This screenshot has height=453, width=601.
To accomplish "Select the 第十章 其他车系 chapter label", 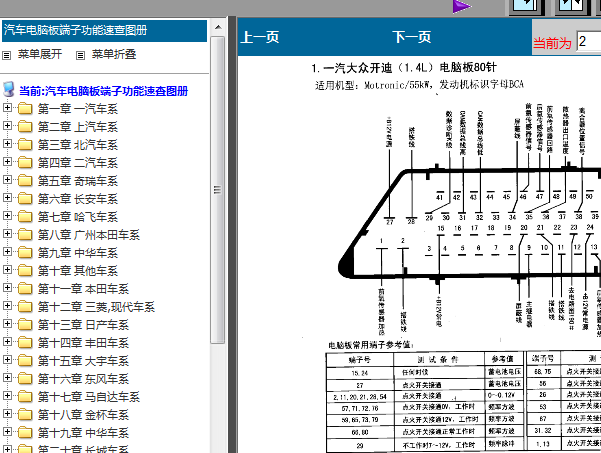I will pos(78,271).
